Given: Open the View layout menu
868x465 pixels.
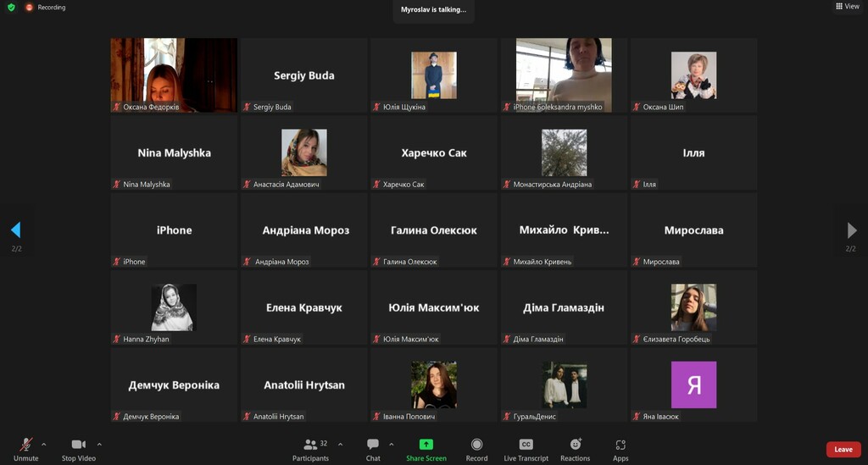Looking at the screenshot, I should click(x=847, y=7).
